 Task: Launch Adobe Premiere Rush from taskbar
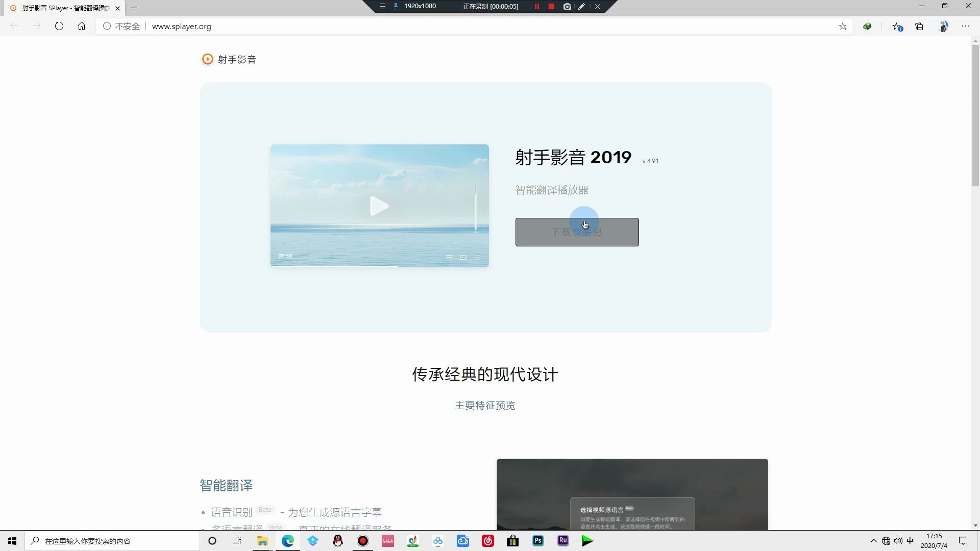563,541
